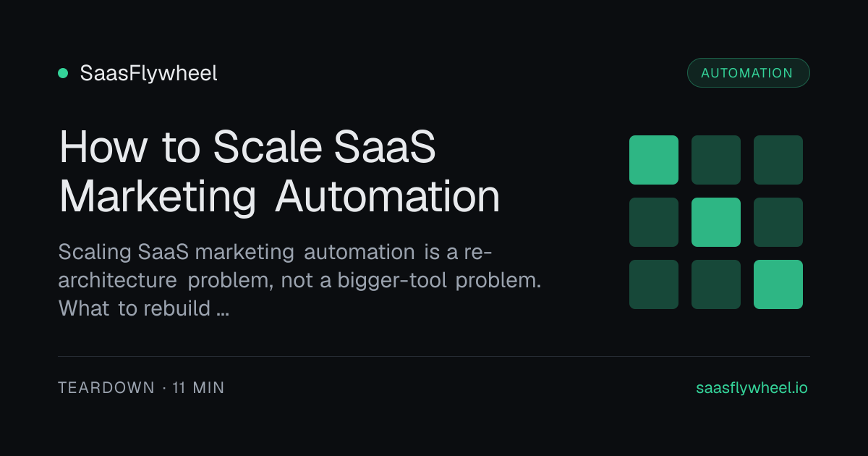Click the horizontal divider line above TEARDOWN

point(434,356)
